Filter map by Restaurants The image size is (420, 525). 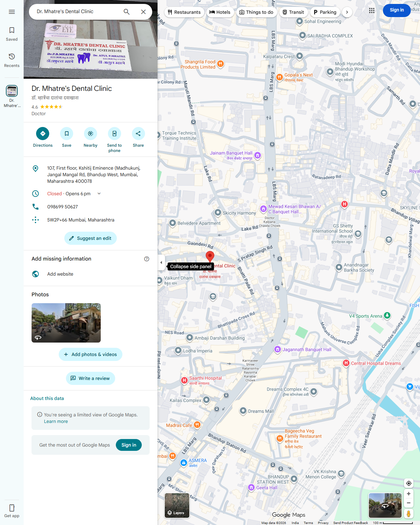tap(184, 12)
